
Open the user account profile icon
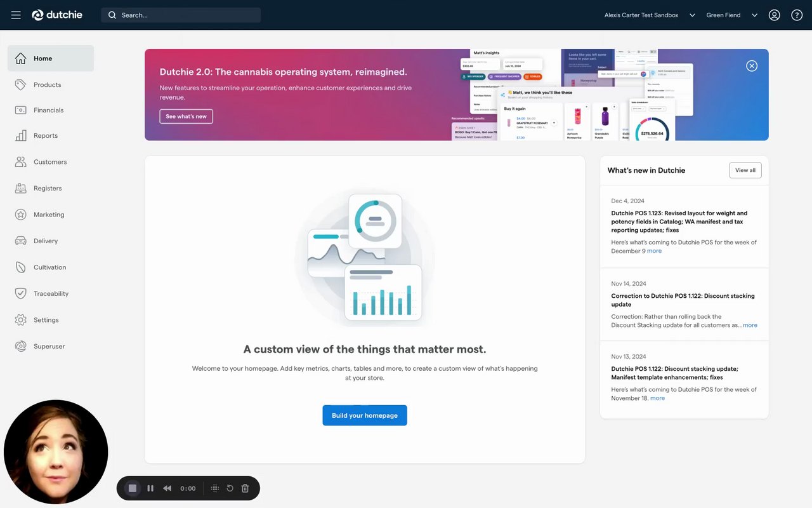[774, 15]
